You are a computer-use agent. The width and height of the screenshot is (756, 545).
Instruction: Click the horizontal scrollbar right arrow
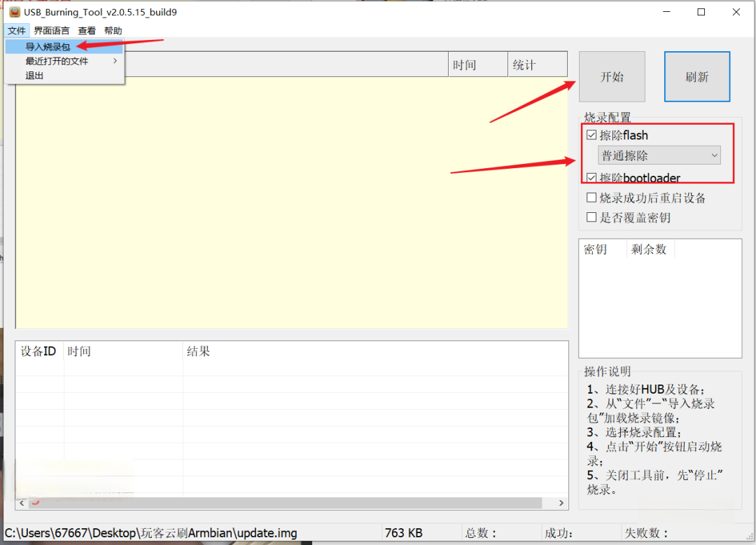click(x=561, y=503)
